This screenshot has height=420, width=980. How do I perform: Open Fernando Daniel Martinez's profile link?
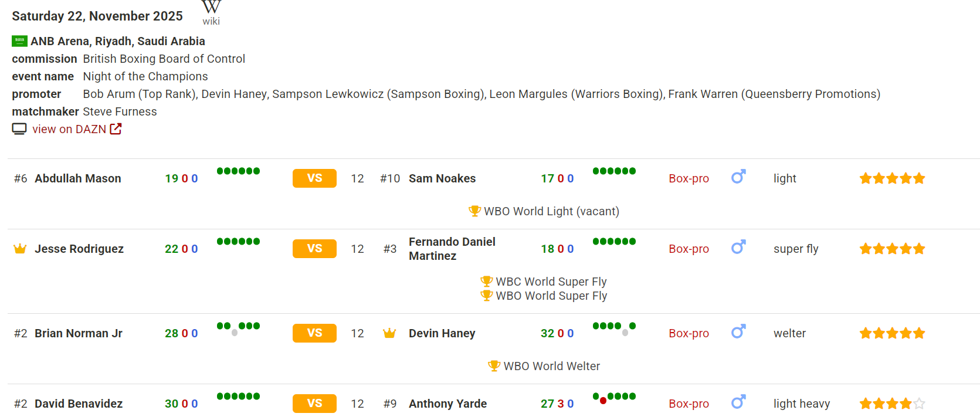coord(452,249)
